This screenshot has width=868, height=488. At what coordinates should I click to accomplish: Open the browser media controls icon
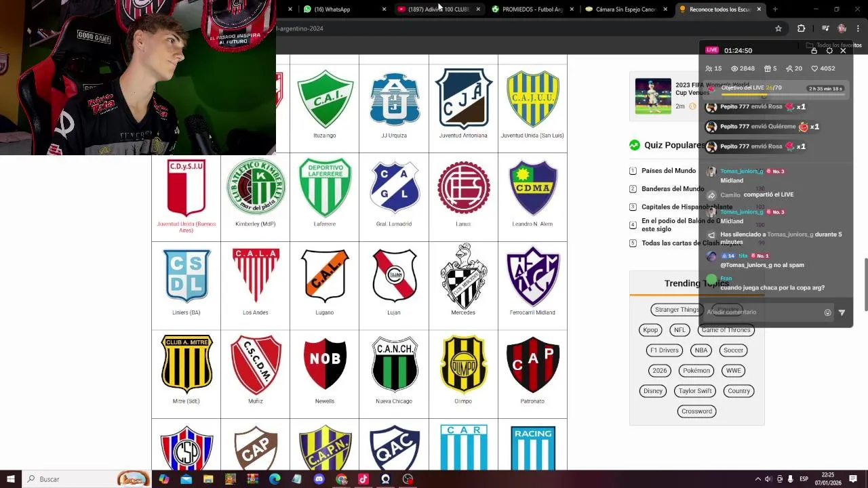825,28
